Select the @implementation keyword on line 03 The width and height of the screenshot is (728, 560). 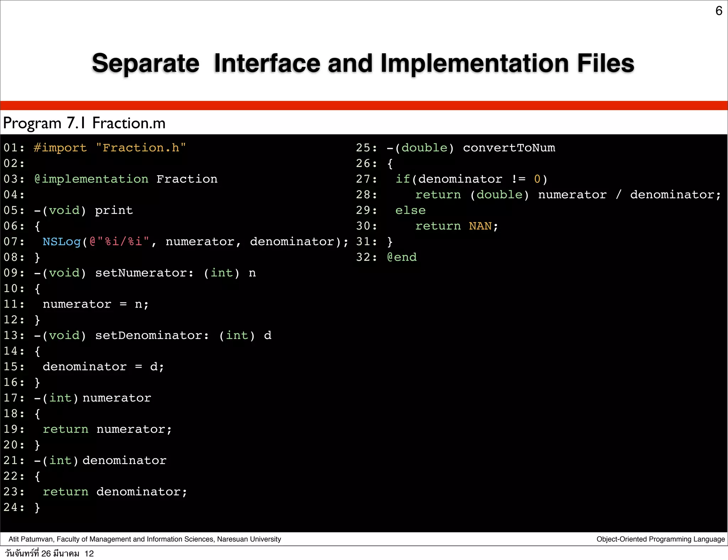point(91,179)
